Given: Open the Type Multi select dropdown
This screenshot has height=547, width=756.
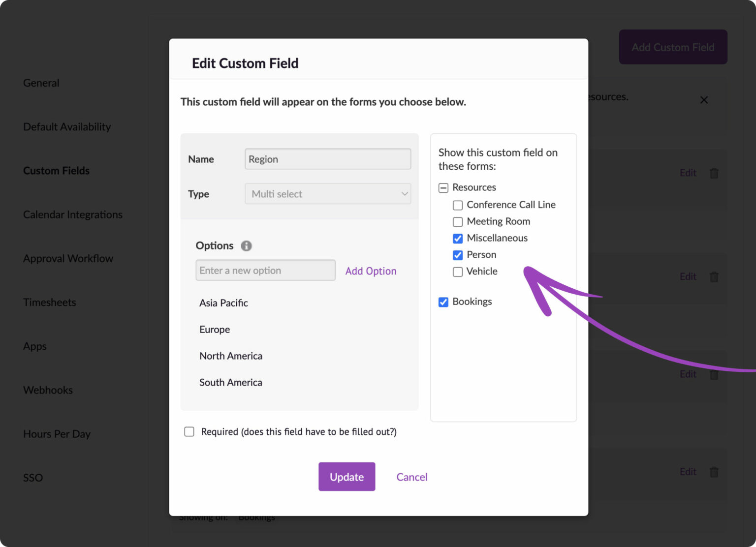Looking at the screenshot, I should coord(327,194).
